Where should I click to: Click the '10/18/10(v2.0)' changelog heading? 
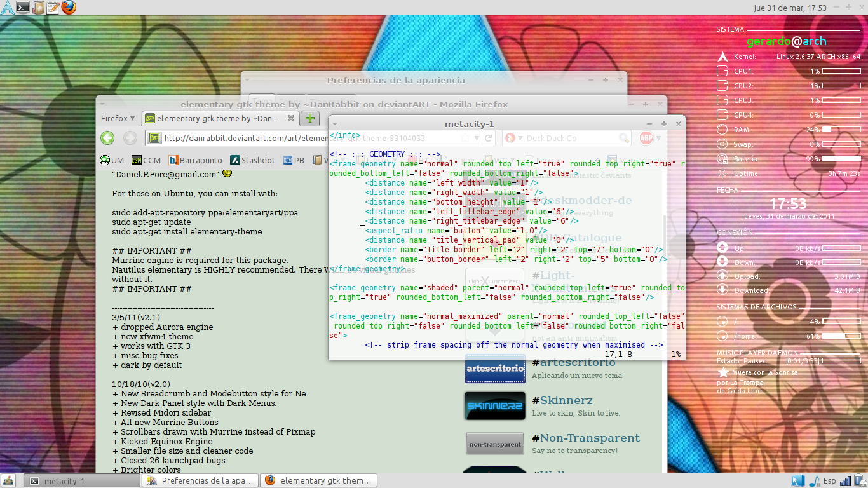coord(141,384)
